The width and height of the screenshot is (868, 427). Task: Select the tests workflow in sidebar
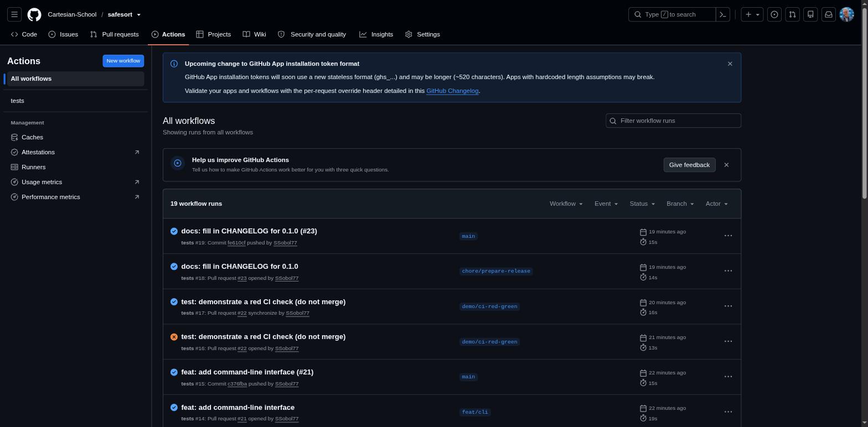[76, 101]
